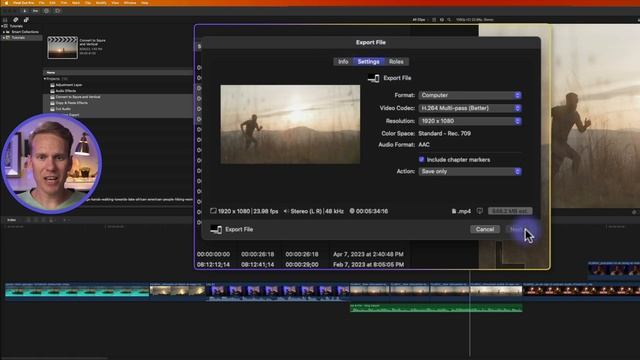This screenshot has width=640, height=360.
Task: Click the timeline playhead line
Action: pos(470,314)
